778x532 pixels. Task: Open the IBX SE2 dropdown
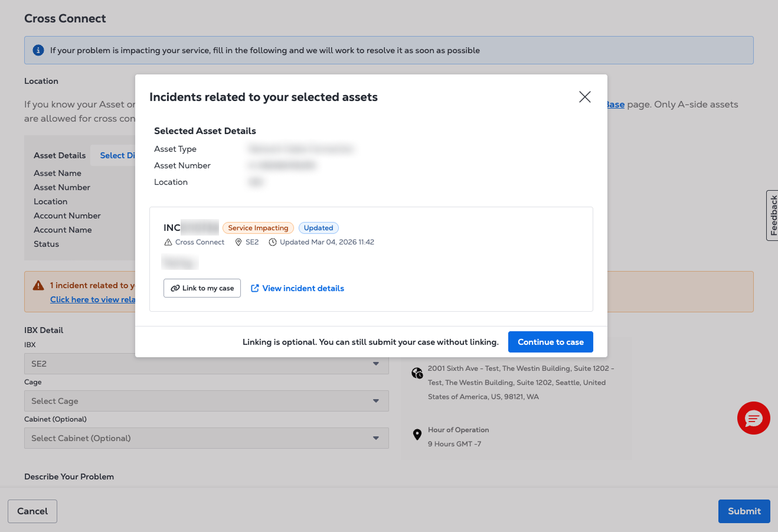click(207, 364)
